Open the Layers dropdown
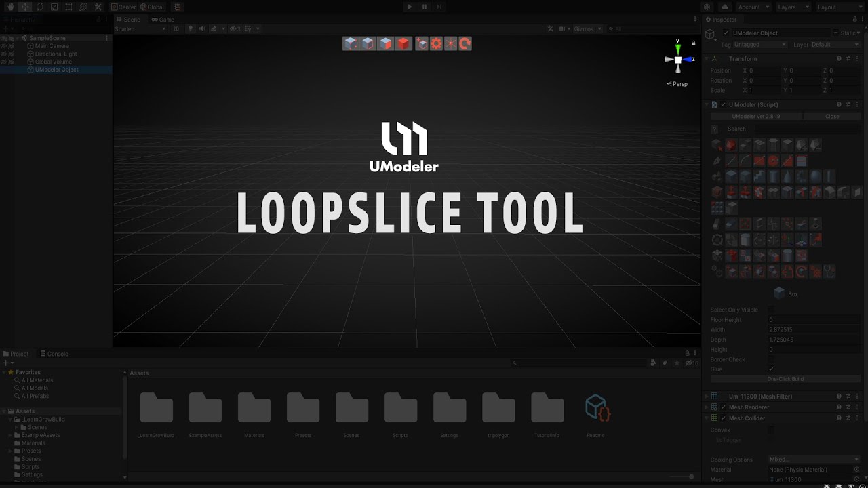868x488 pixels. pos(792,7)
